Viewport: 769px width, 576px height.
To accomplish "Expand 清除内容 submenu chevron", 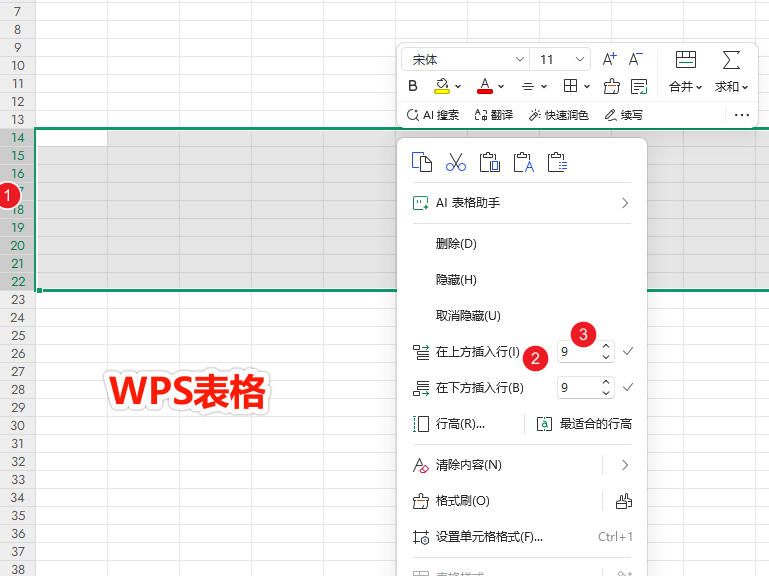I will pyautogui.click(x=625, y=465).
